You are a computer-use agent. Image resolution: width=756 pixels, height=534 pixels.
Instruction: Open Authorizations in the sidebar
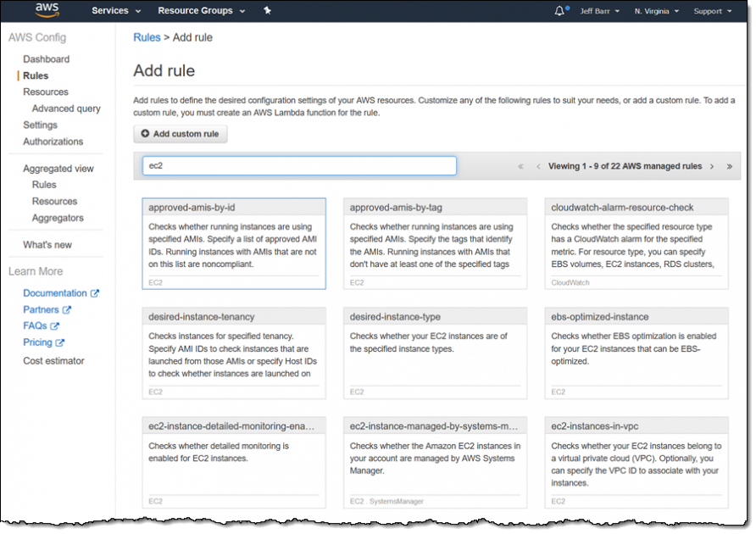pos(53,142)
